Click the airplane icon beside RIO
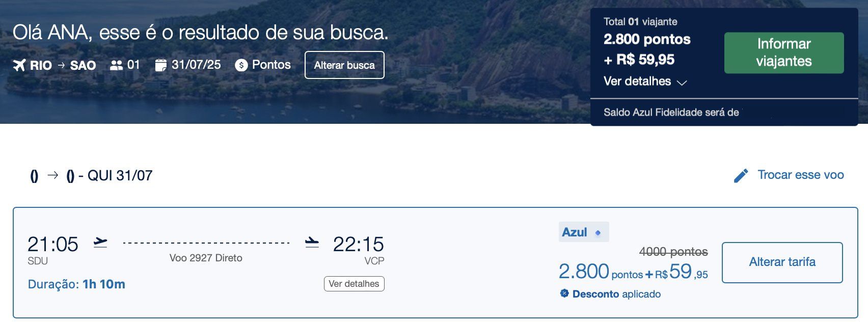 [19, 65]
